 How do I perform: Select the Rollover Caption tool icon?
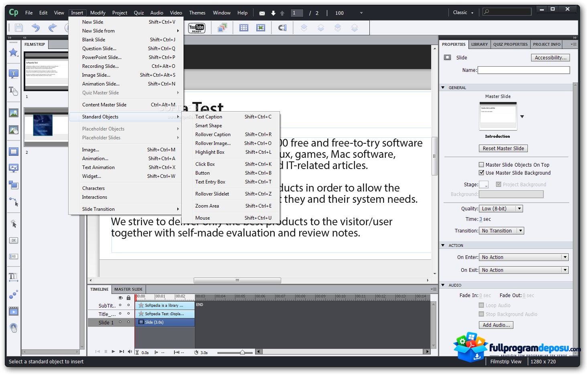tap(14, 91)
